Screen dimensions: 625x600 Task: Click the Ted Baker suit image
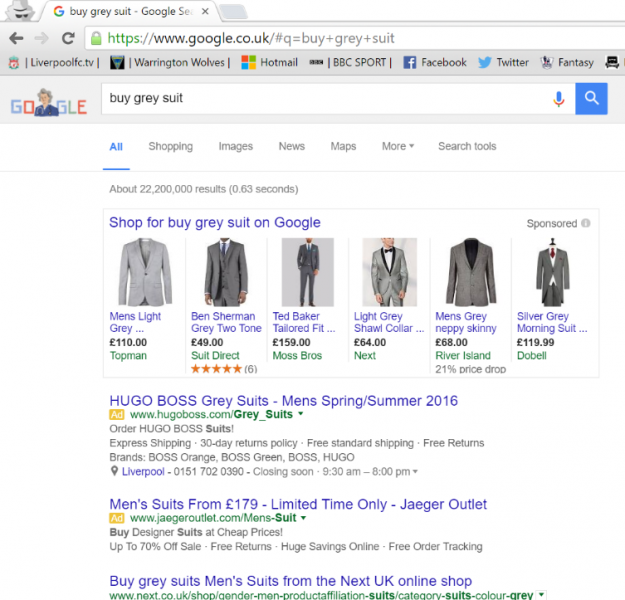308,272
